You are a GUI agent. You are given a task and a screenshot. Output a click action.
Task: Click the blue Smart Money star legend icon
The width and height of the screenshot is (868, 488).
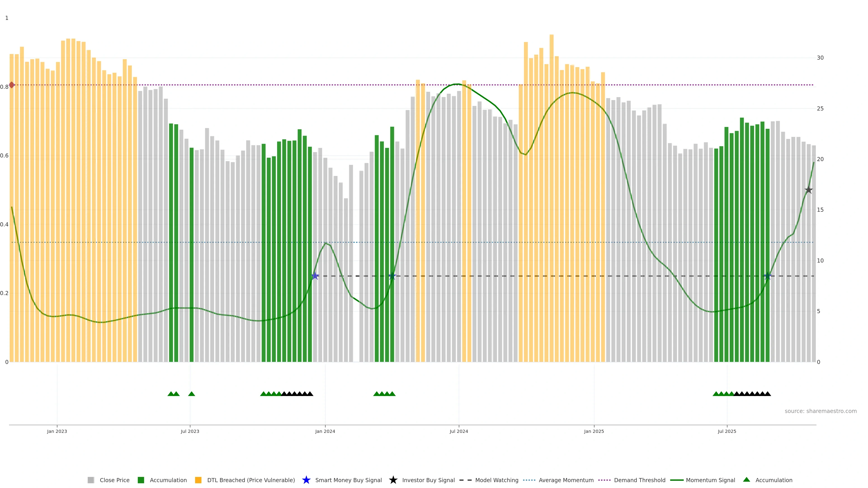(306, 480)
